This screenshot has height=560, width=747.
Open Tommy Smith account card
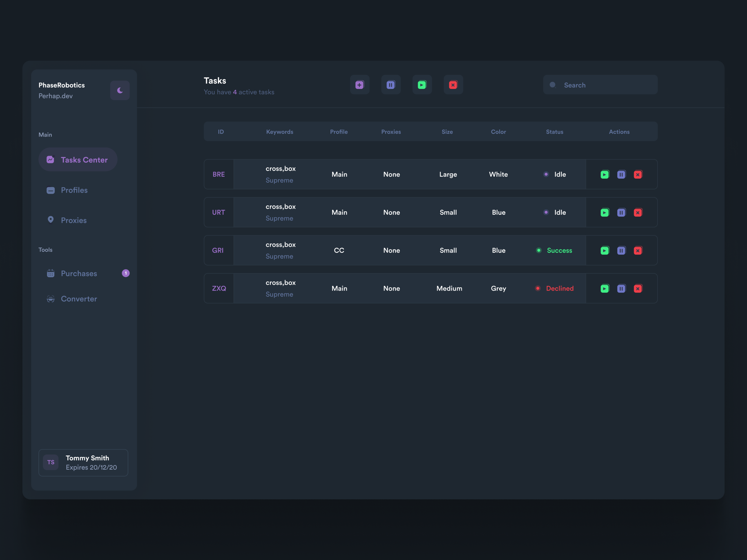[x=83, y=462]
